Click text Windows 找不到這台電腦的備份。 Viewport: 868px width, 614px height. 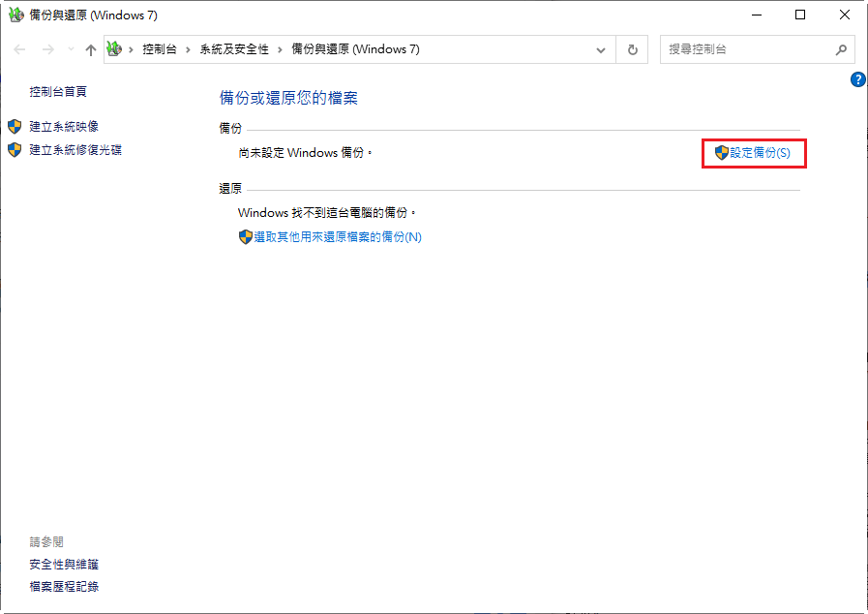[327, 213]
